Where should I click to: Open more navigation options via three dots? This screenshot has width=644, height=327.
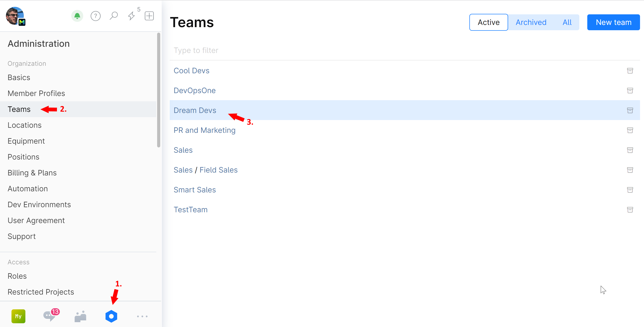pyautogui.click(x=142, y=316)
